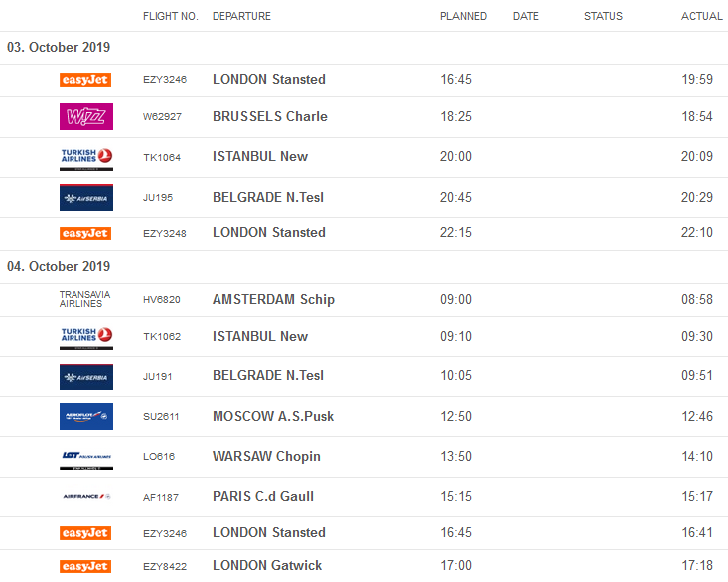Click the Aeroflot logo for flight SU2611
The height and width of the screenshot is (582, 728).
(x=86, y=417)
